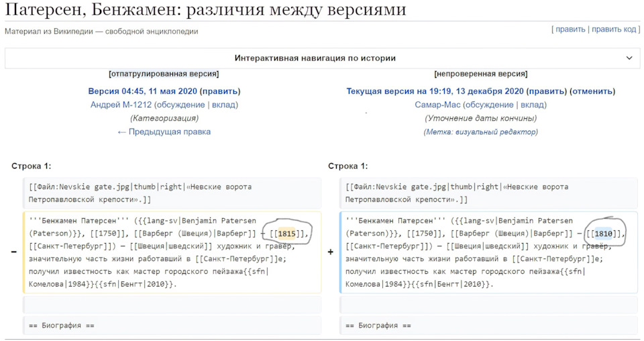Image resolution: width=644 pixels, height=341 pixels.
Task: Open user page Самар-Мас
Action: tap(437, 105)
